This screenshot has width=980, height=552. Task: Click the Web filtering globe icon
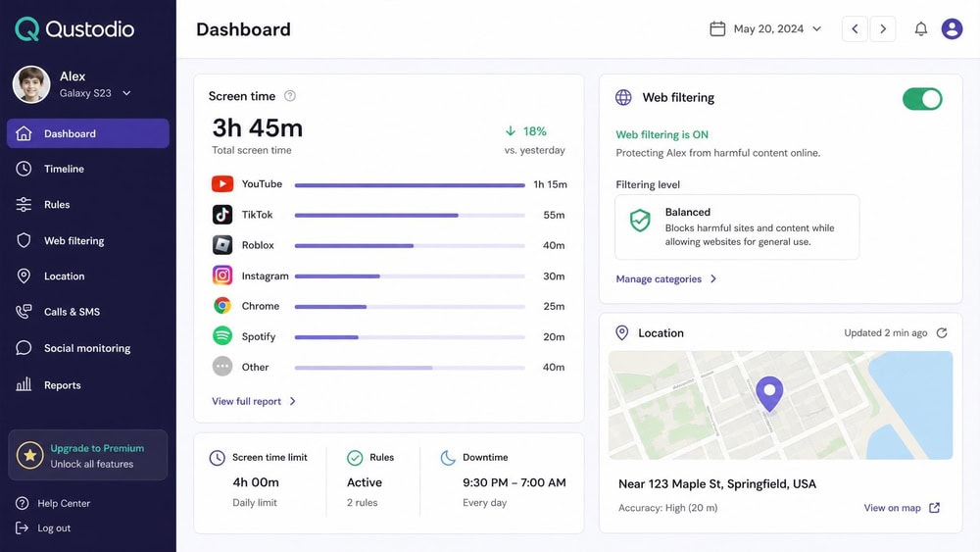623,97
